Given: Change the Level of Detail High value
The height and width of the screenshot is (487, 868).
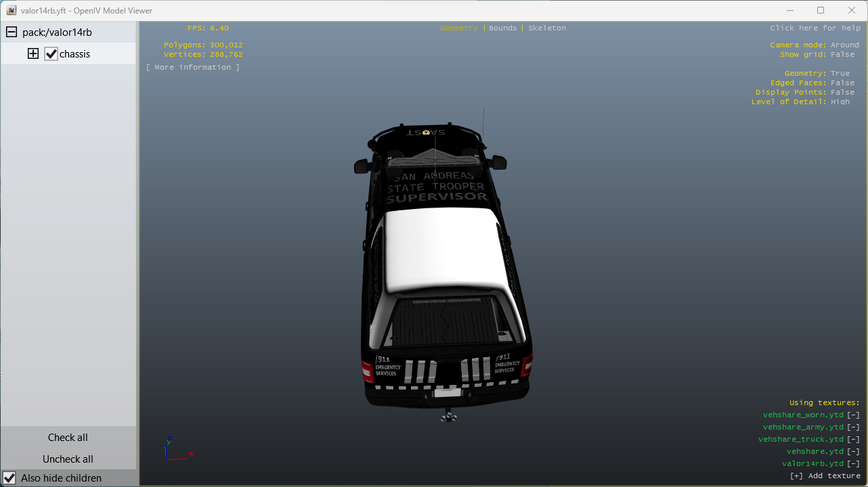Looking at the screenshot, I should tap(840, 102).
